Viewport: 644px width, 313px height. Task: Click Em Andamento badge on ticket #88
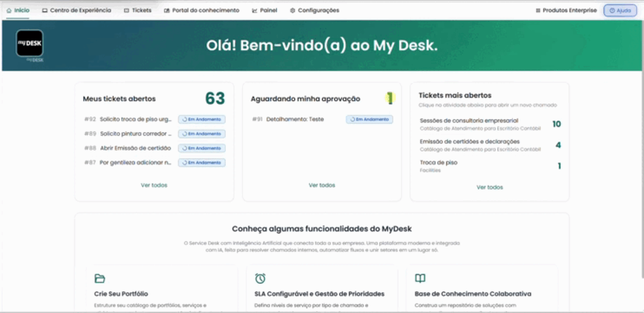tap(202, 148)
